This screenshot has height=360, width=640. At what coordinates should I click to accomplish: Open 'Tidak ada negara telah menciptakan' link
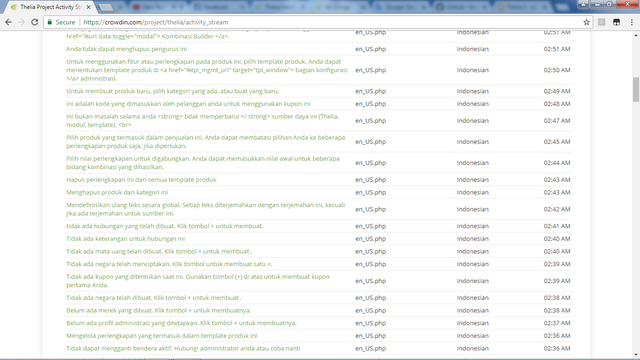click(169, 264)
